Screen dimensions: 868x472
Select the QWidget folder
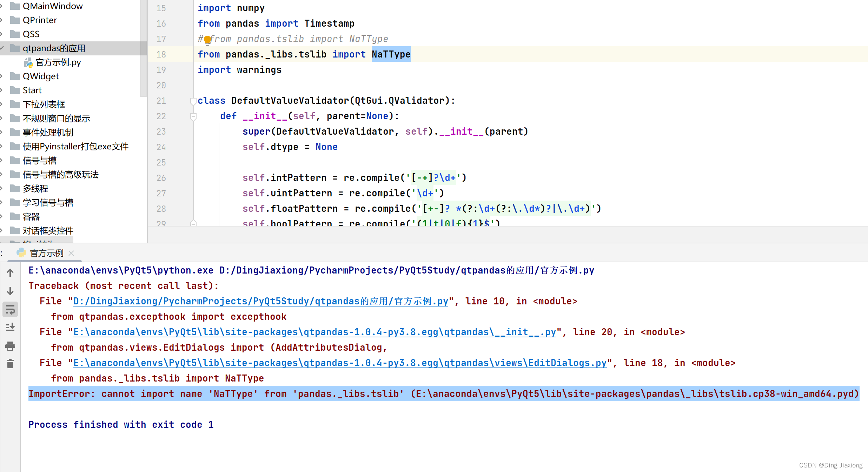(35, 76)
